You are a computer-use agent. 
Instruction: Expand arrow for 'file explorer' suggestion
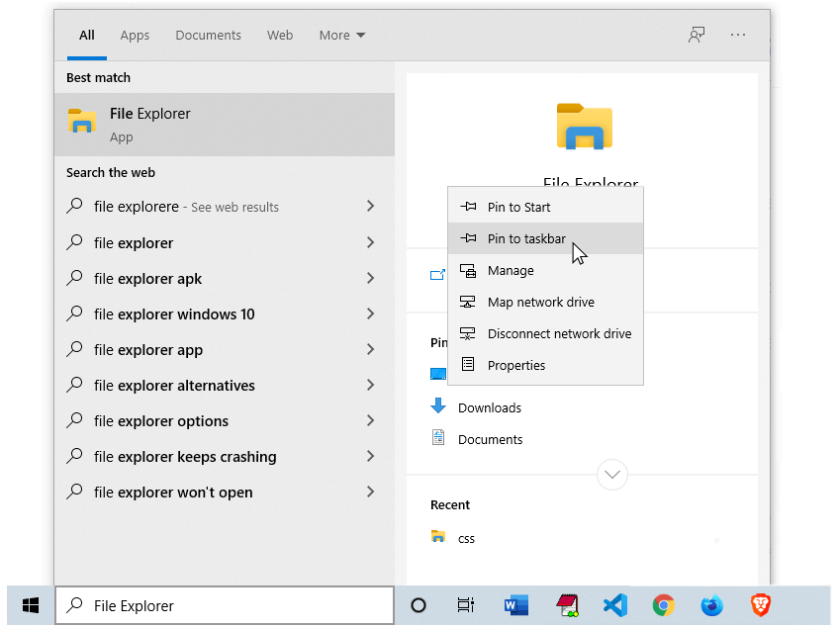click(x=370, y=242)
